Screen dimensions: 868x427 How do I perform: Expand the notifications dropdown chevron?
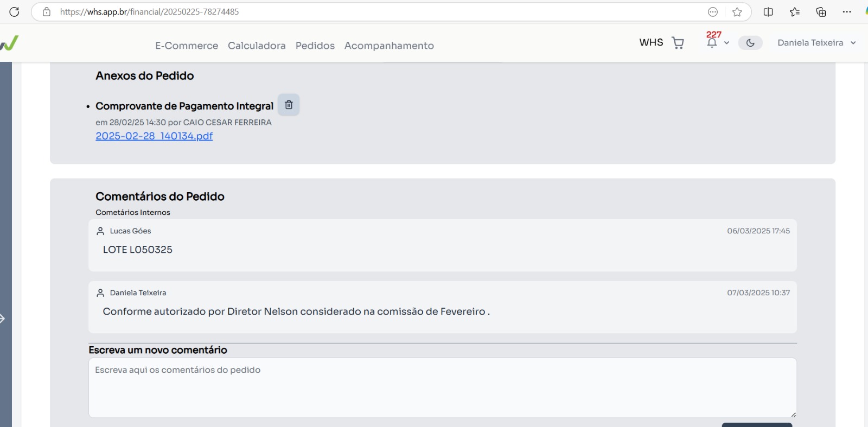coord(726,43)
